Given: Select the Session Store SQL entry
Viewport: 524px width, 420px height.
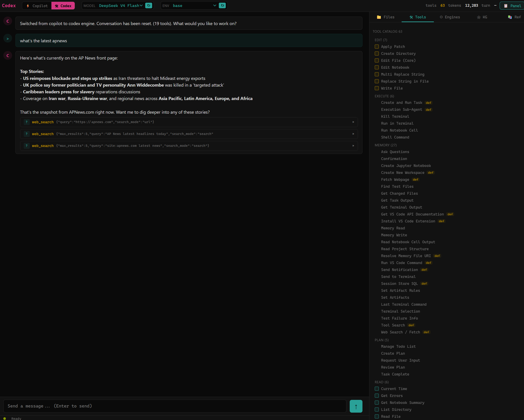Looking at the screenshot, I should [399, 284].
